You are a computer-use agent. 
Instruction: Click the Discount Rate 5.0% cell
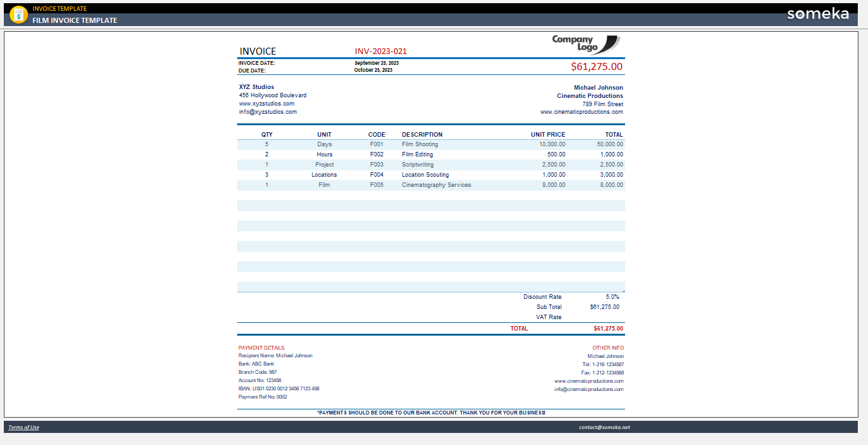click(x=612, y=297)
